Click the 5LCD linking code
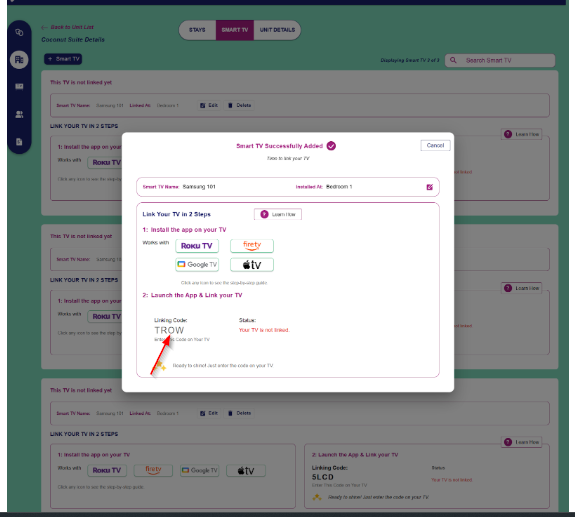The height and width of the screenshot is (517, 575). coord(323,477)
